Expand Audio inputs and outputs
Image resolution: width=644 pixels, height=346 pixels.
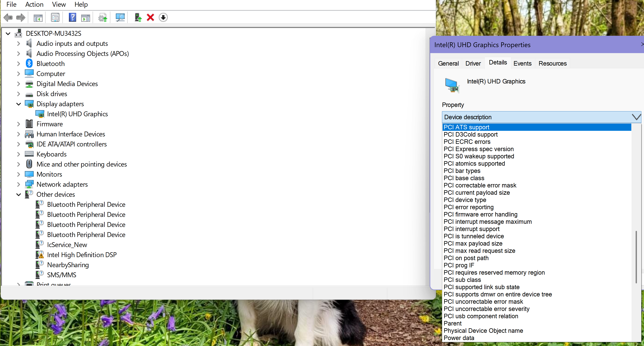(18, 44)
